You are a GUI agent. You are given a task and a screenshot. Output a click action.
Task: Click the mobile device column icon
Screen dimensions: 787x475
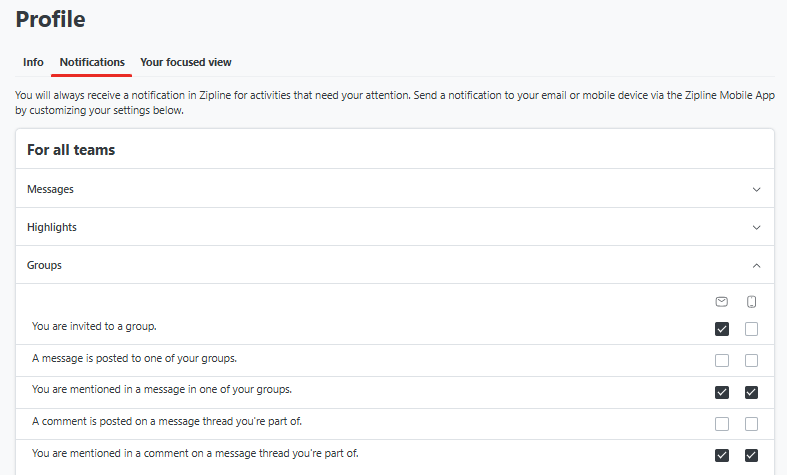tap(751, 302)
